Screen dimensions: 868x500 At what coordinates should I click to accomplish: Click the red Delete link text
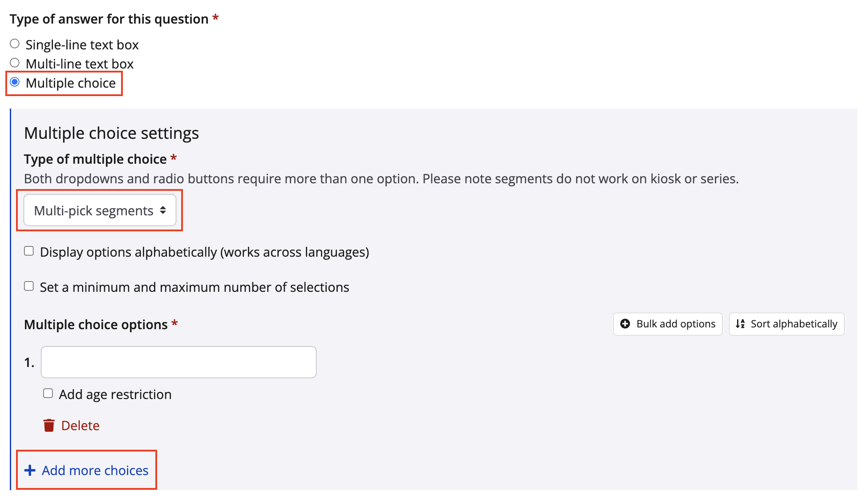[x=80, y=426]
